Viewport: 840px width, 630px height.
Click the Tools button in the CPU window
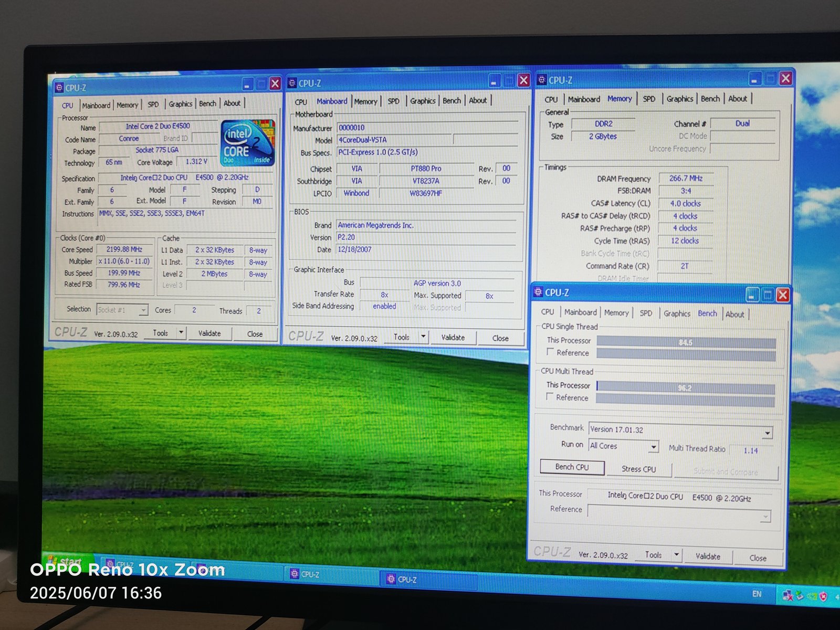pyautogui.click(x=161, y=333)
